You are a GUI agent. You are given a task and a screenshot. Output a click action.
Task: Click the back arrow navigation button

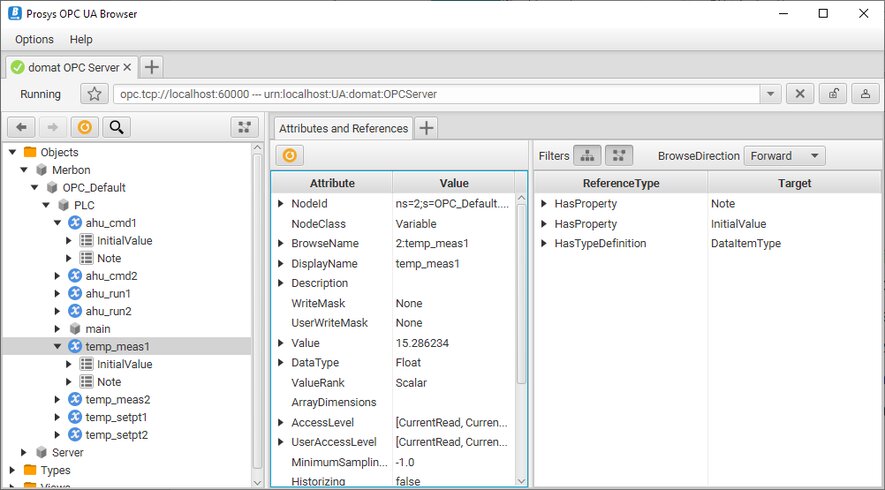click(x=21, y=127)
